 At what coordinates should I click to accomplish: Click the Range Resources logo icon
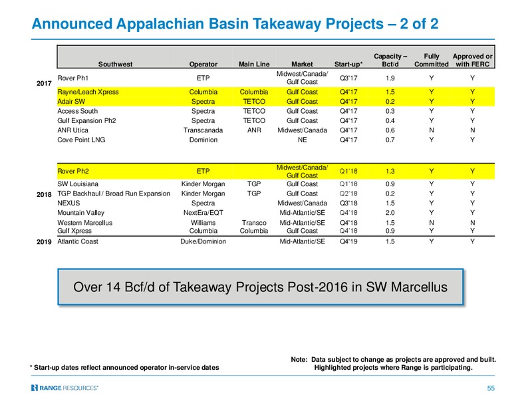pos(34,388)
